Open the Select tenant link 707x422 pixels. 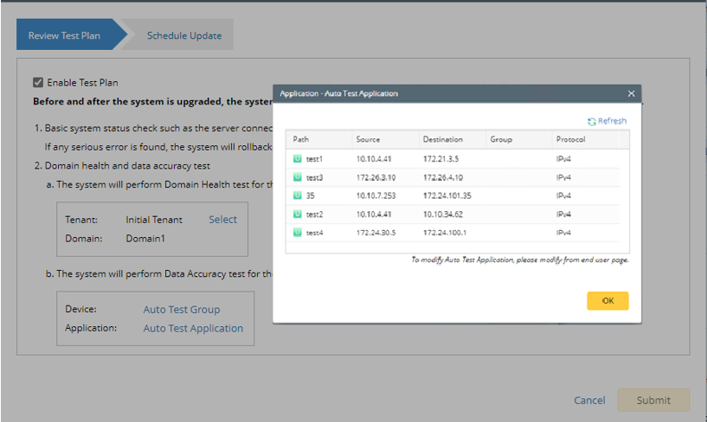coord(223,219)
